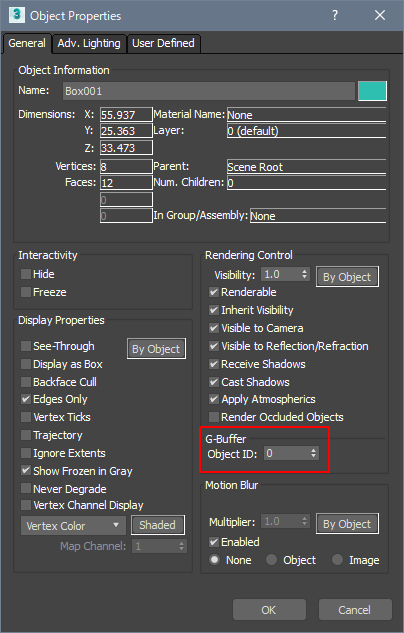The image size is (404, 633).
Task: Click the OK button
Action: (x=269, y=610)
